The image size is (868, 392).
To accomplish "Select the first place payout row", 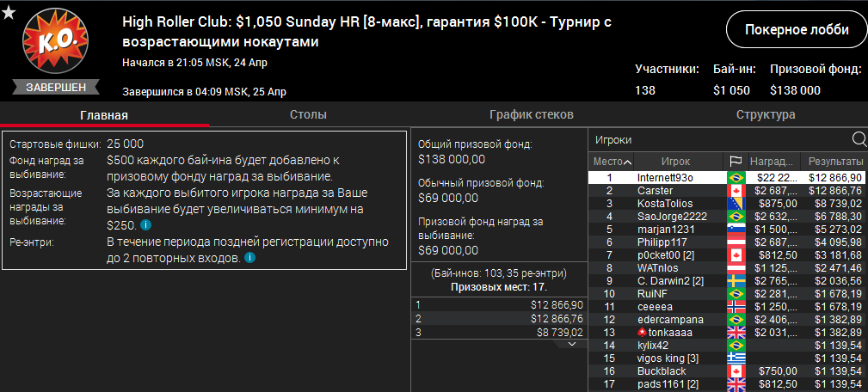I will click(499, 304).
